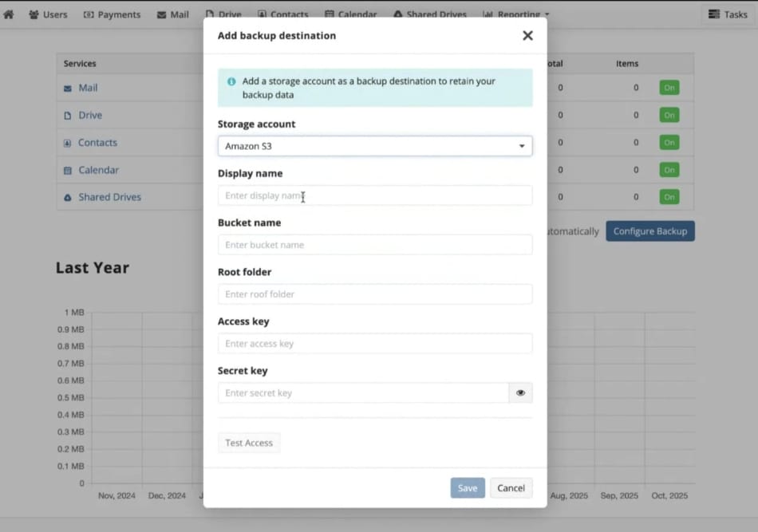The height and width of the screenshot is (532, 758).
Task: Click the info icon in the blue notice
Action: [x=231, y=81]
